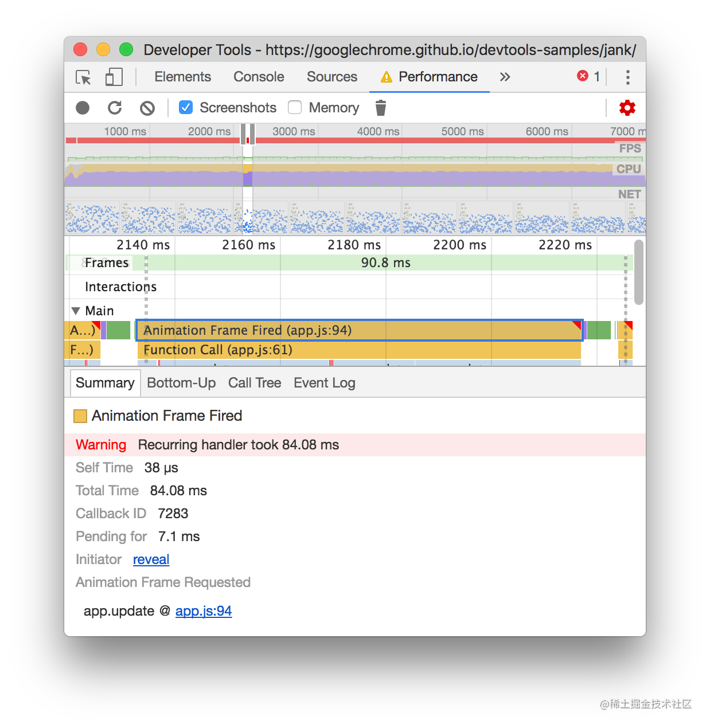Open the Elements panel tab
Image resolution: width=710 pixels, height=728 pixels.
[182, 77]
